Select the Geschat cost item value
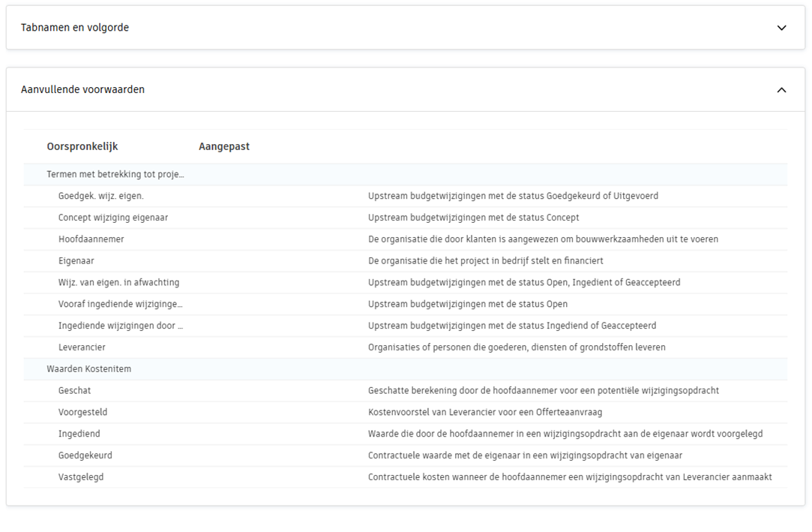 tap(75, 390)
